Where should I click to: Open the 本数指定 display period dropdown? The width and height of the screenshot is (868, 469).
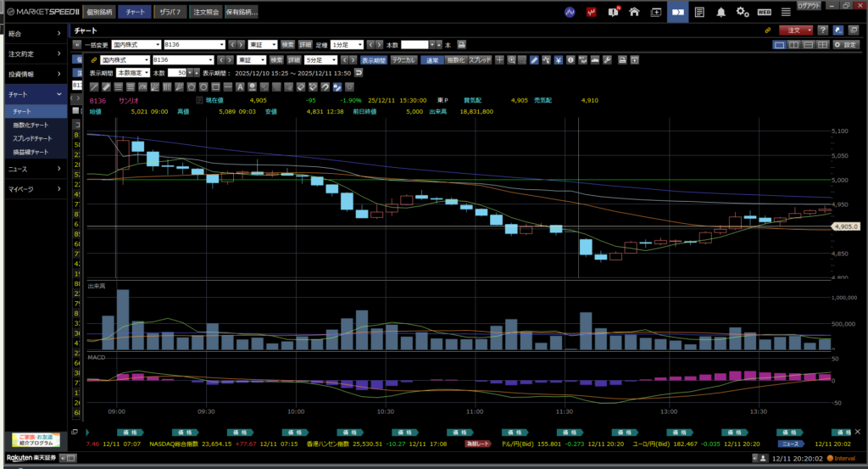pyautogui.click(x=133, y=73)
